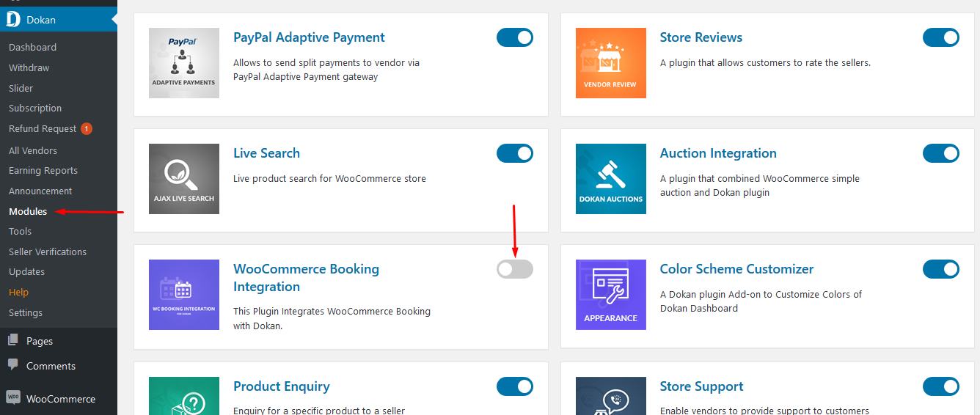Click the Dokan logo icon in sidebar

tap(13, 20)
